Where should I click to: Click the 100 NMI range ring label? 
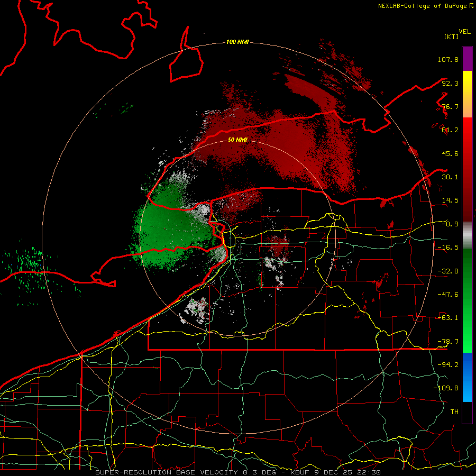tap(237, 42)
